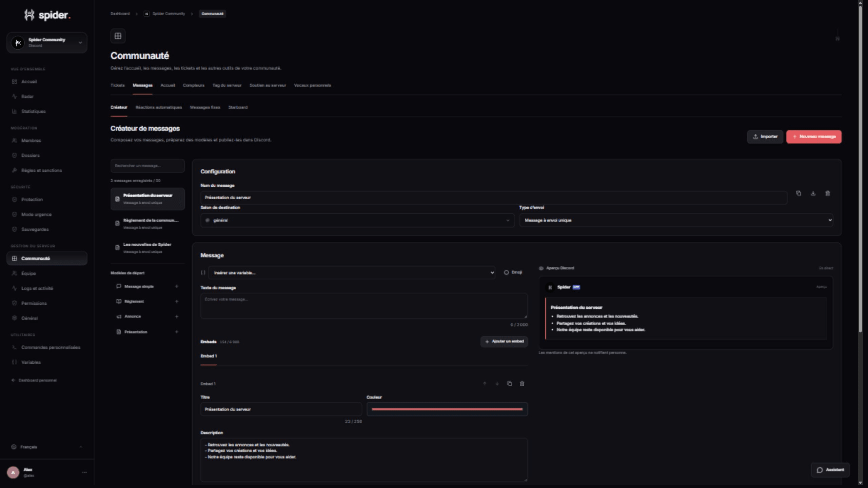The width and height of the screenshot is (868, 488).
Task: Expand the Spider Community server selector
Action: pyautogui.click(x=47, y=43)
